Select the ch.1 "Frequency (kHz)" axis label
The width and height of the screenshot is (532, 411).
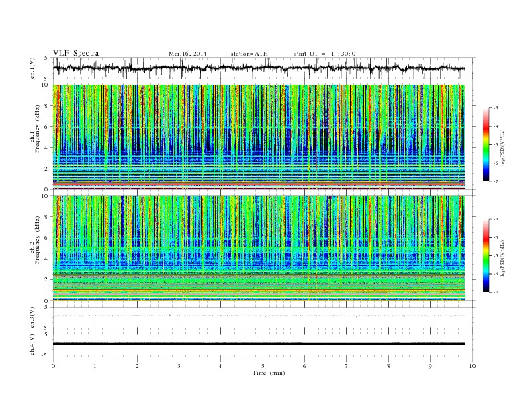pos(38,129)
